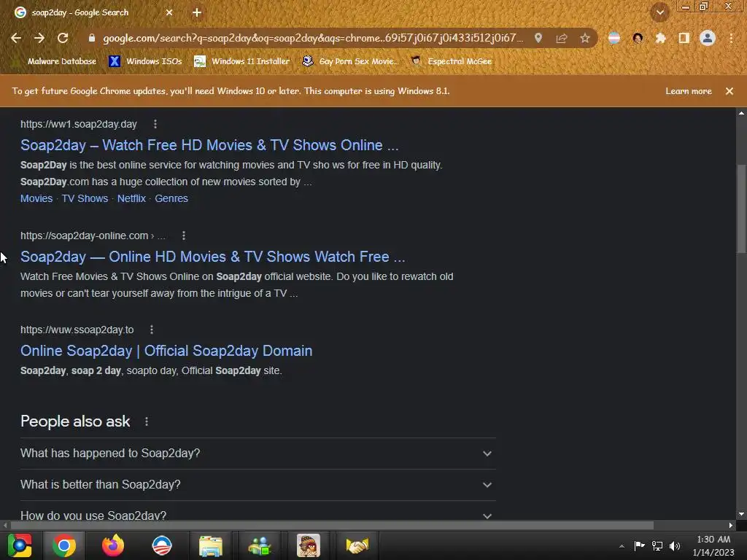
Task: Go forward to the next page
Action: click(39, 38)
